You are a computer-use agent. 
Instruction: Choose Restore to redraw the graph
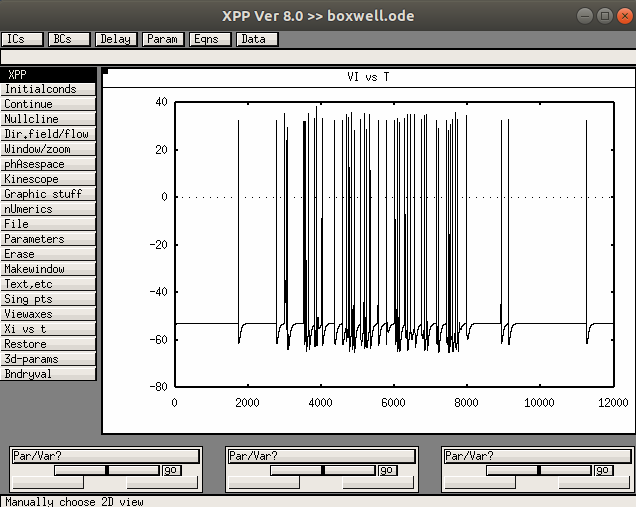48,344
